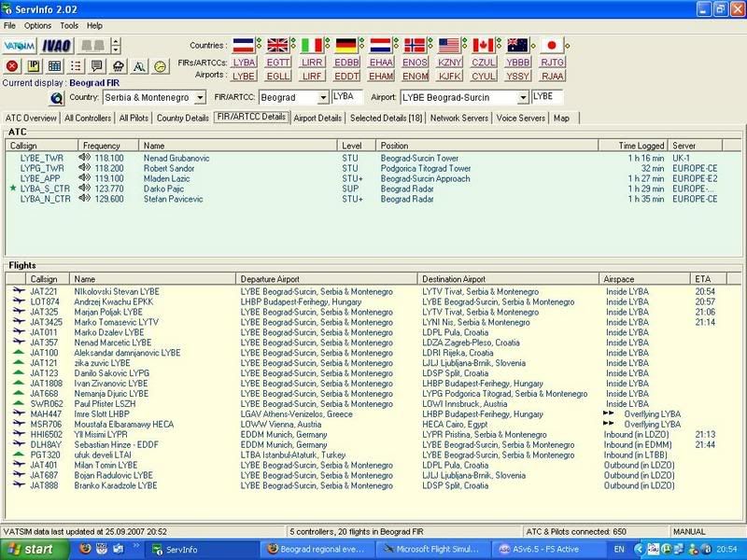This screenshot has width=747, height=560.
Task: Switch to the ATC Overview tab
Action: pos(31,119)
